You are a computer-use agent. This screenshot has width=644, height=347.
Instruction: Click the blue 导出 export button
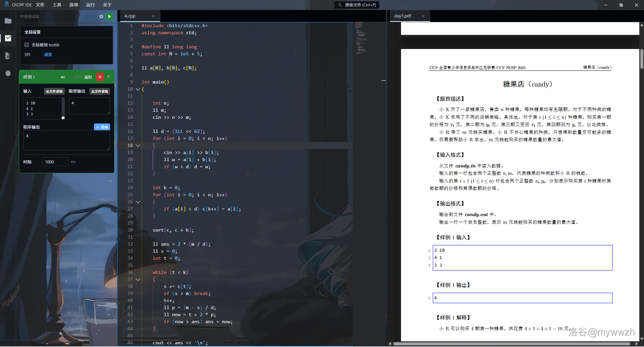(102, 127)
